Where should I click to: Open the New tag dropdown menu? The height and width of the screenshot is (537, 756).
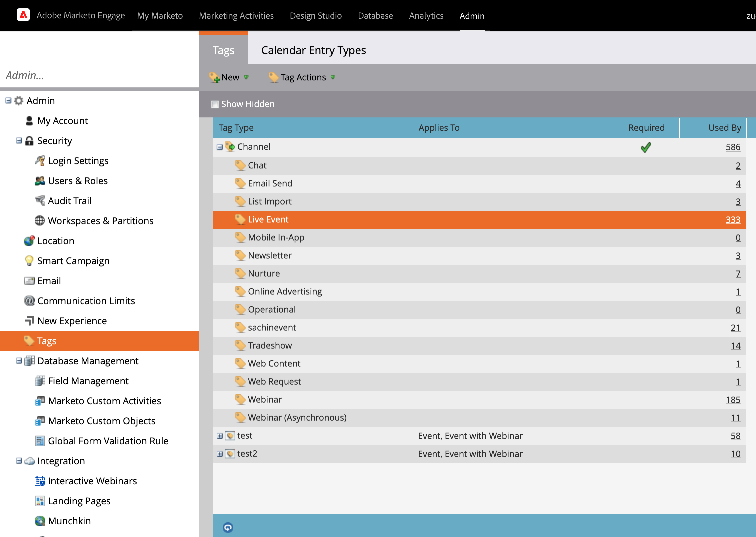229,77
